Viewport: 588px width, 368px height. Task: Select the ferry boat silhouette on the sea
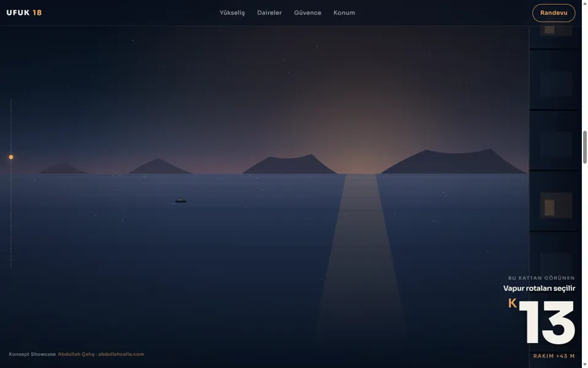coord(181,201)
